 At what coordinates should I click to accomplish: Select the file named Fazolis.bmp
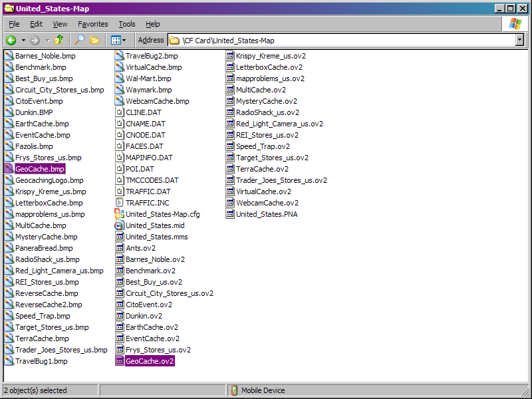pyautogui.click(x=35, y=146)
